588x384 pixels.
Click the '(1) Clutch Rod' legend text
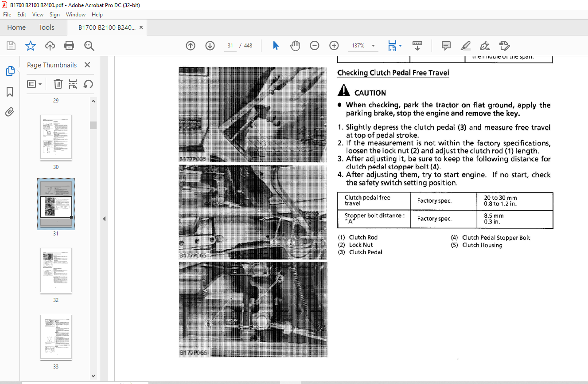click(358, 237)
